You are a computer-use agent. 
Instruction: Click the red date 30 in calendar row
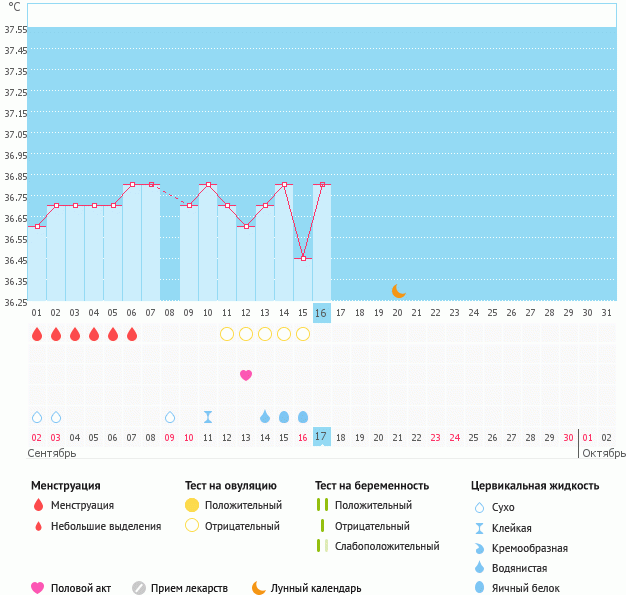(568, 437)
